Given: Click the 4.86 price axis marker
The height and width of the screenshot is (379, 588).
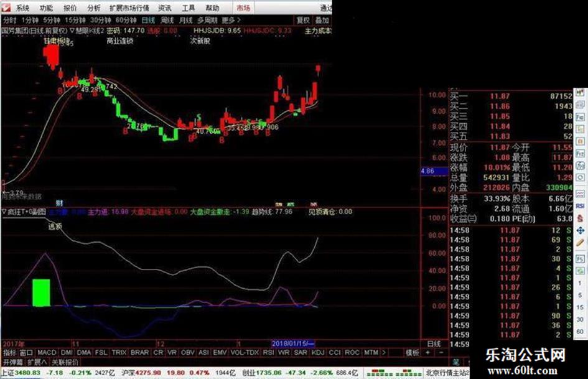Looking at the screenshot, I should [x=434, y=172].
